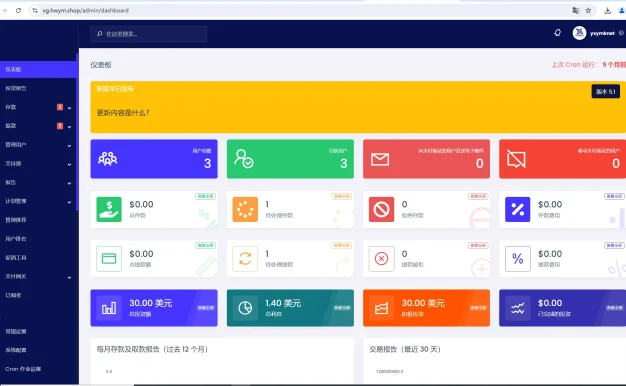This screenshot has width=626, height=386.
Task: Click the 上次 Cron 运行 status text
Action: [x=588, y=65]
